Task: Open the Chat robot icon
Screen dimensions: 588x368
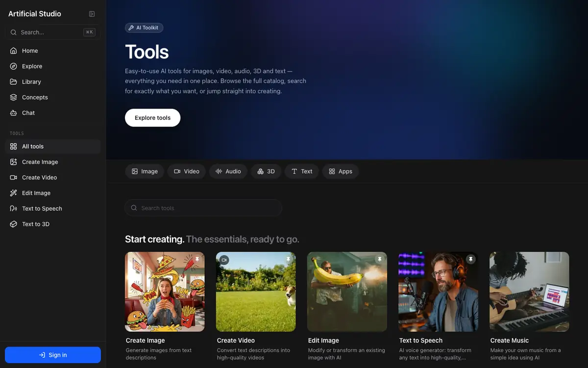Action: 13,113
